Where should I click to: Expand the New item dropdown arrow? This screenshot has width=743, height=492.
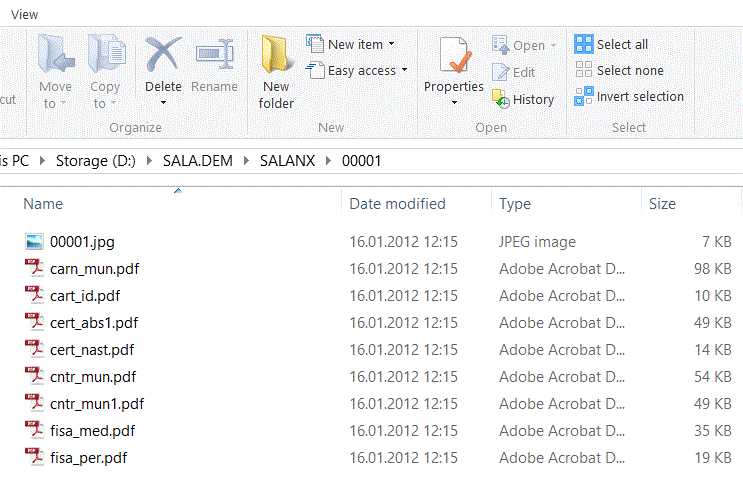coord(391,44)
